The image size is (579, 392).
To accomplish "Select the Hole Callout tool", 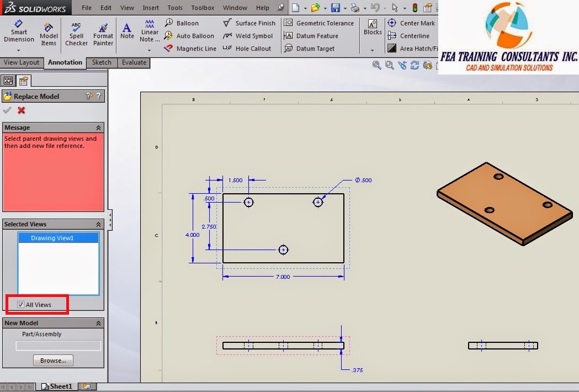I will coord(247,49).
